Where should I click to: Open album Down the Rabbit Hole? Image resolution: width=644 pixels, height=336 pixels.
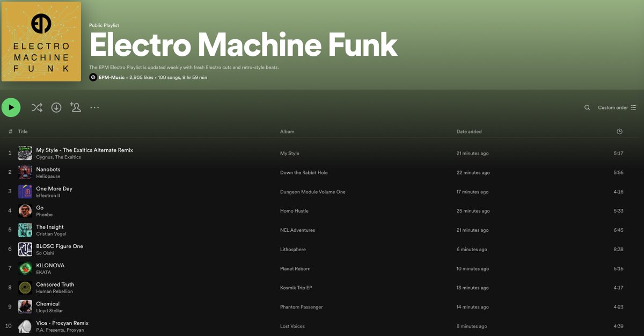(x=304, y=173)
